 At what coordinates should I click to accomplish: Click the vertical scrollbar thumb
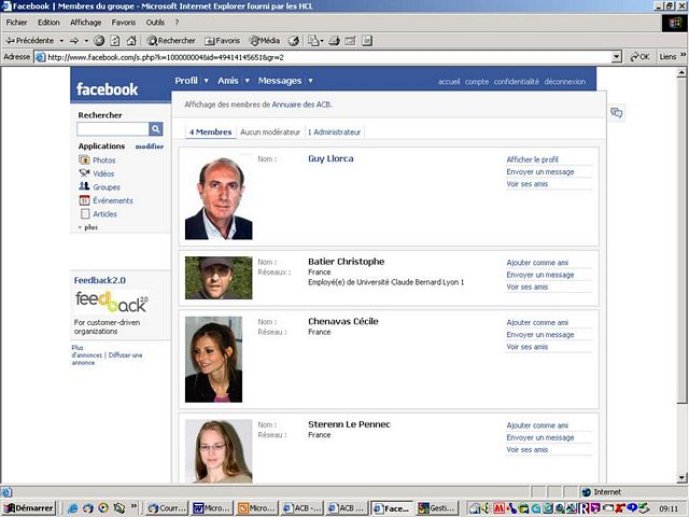(x=682, y=241)
